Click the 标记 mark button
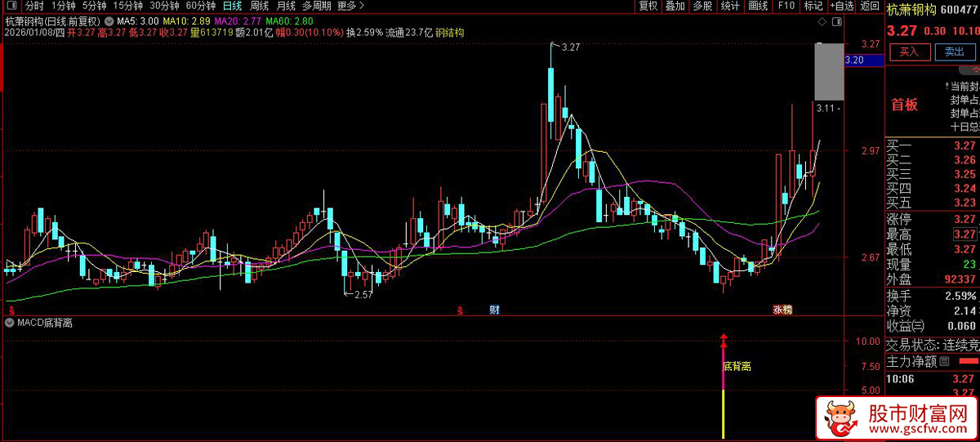The height and width of the screenshot is (442, 980). tap(813, 6)
